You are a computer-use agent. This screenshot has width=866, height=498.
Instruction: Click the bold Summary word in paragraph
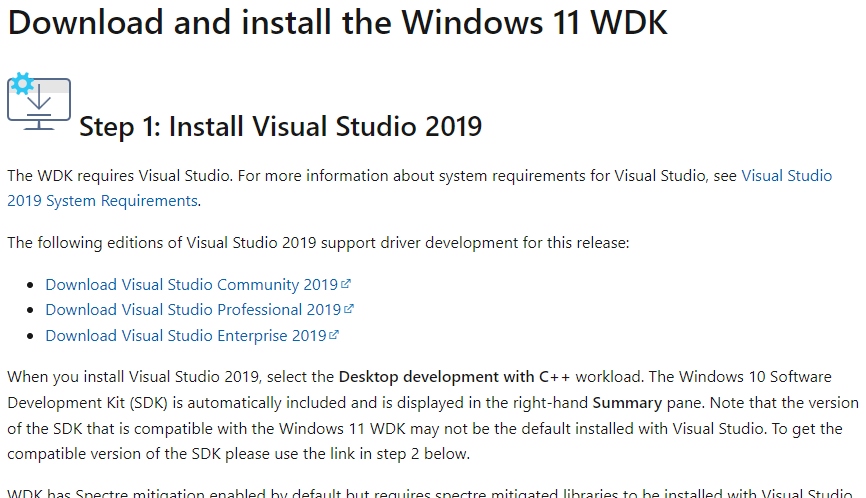point(627,403)
